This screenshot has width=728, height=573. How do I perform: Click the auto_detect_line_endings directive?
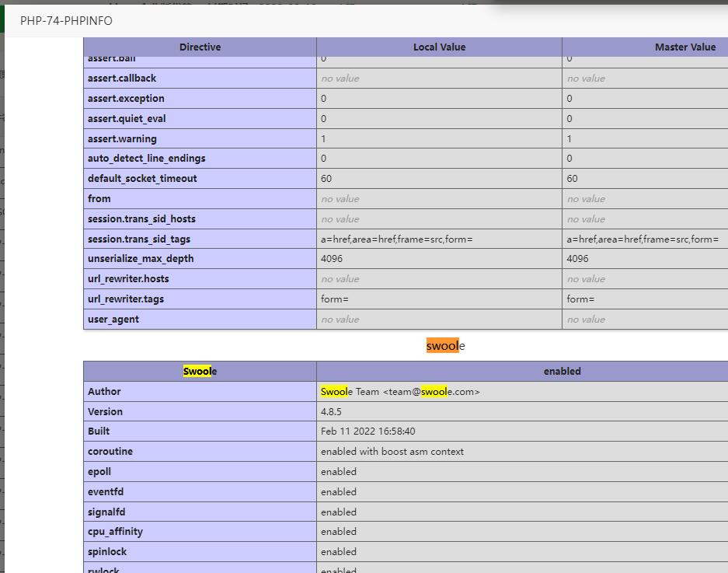146,159
